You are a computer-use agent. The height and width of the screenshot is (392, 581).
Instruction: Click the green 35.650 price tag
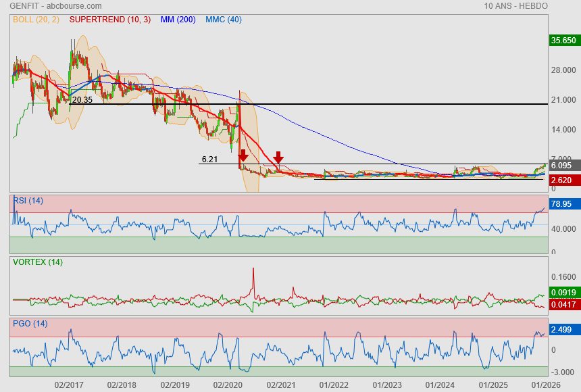tap(563, 41)
